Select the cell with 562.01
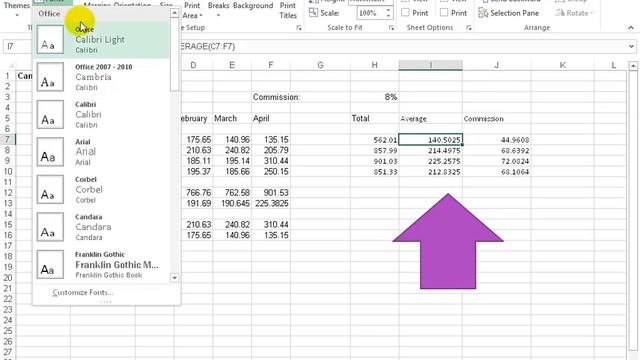The height and width of the screenshot is (360, 640). click(374, 140)
